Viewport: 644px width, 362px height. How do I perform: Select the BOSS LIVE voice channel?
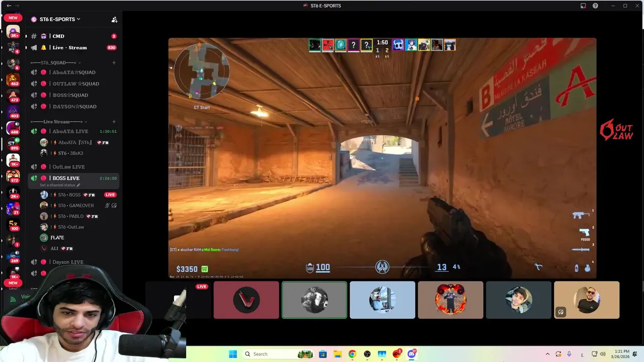(x=73, y=178)
